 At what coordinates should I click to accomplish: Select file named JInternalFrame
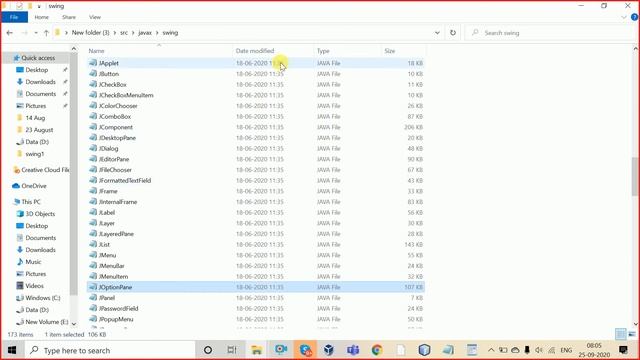118,202
